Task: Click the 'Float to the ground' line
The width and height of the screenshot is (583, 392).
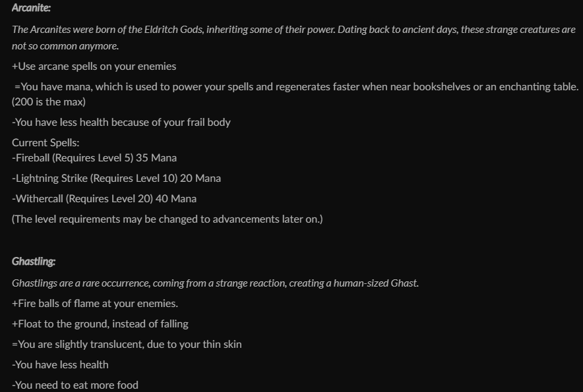Action: coord(100,323)
